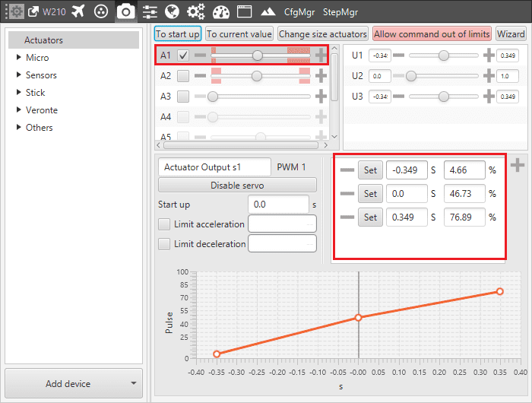The height and width of the screenshot is (403, 532).
Task: Click the plus icon for actuator A3
Action: [x=321, y=97]
